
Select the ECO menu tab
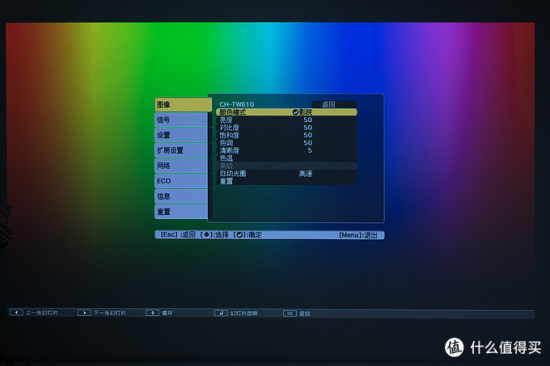pos(181,181)
